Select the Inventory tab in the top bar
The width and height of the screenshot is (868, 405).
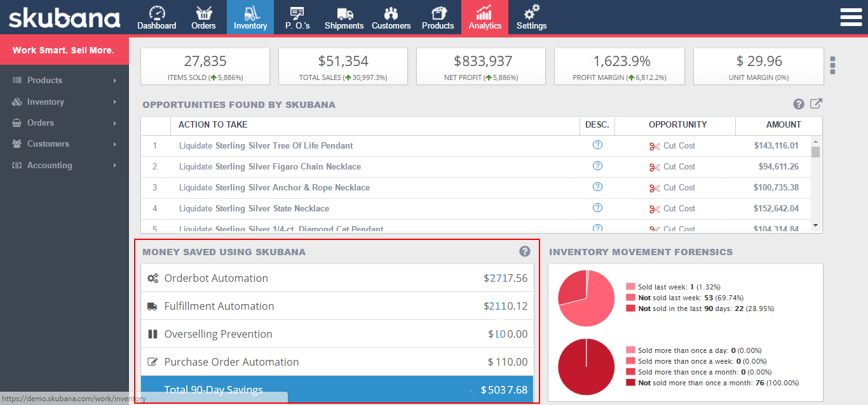[250, 17]
